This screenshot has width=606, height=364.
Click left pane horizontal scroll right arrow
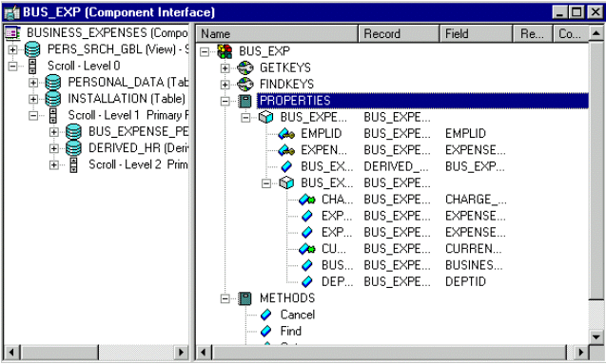181,352
